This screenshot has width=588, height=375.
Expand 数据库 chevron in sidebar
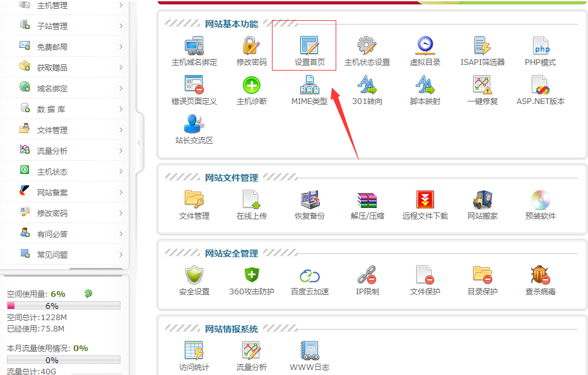click(x=121, y=109)
